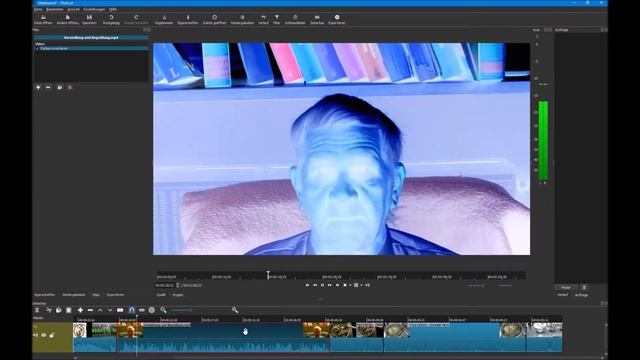This screenshot has width=640, height=360.
Task: Switch to the Verlauf tab at right
Action: tap(563, 294)
